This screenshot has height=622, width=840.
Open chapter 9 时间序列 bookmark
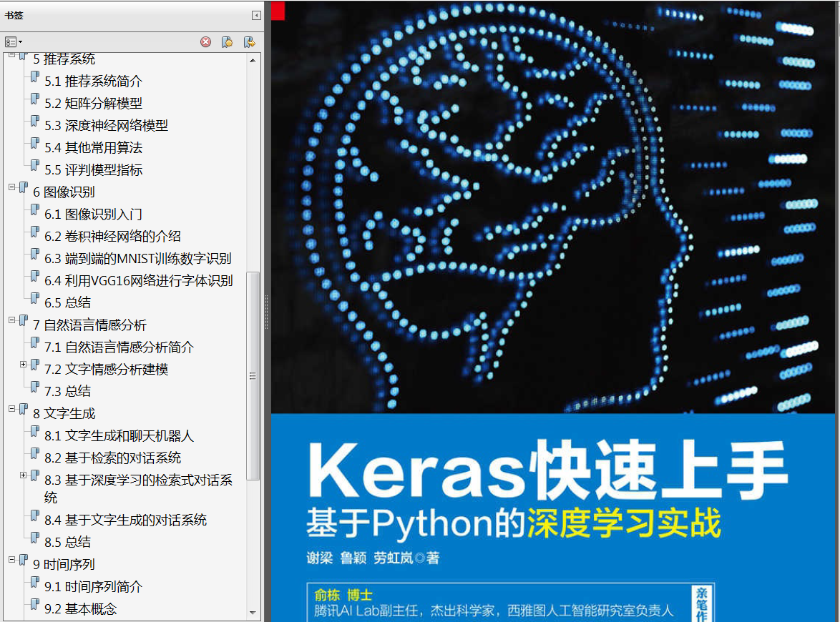pos(64,565)
